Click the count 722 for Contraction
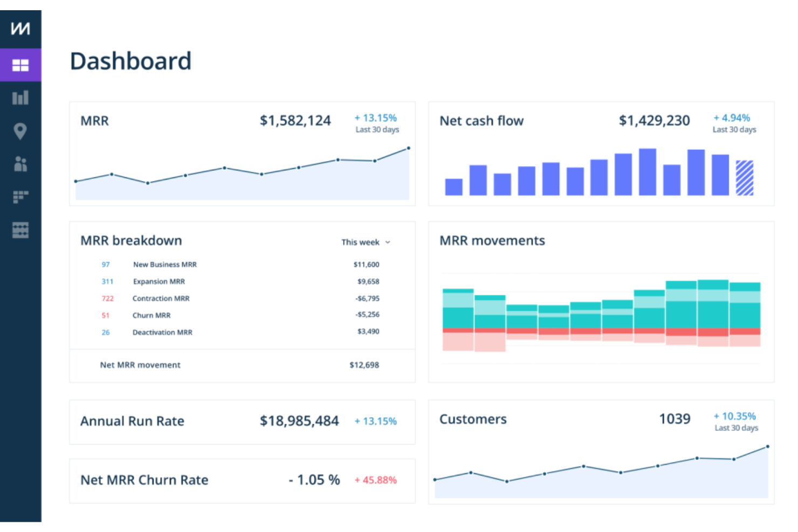 [107, 298]
